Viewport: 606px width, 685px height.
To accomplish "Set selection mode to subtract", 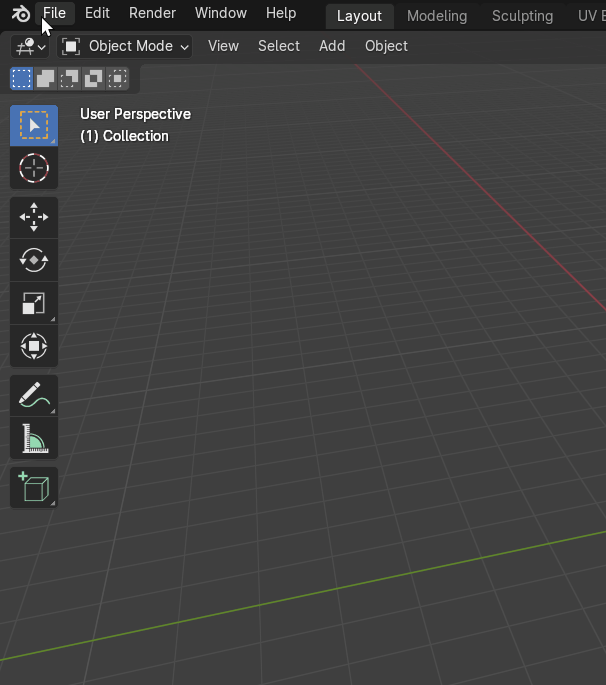I will click(x=69, y=79).
